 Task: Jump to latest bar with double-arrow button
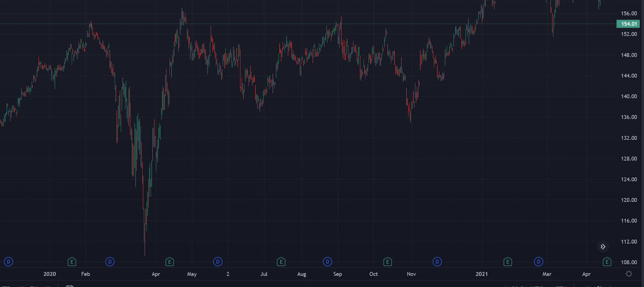[603, 247]
